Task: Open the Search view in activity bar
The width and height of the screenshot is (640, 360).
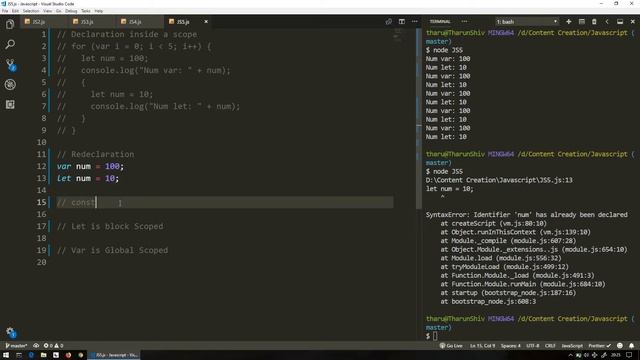Action: click(10, 44)
